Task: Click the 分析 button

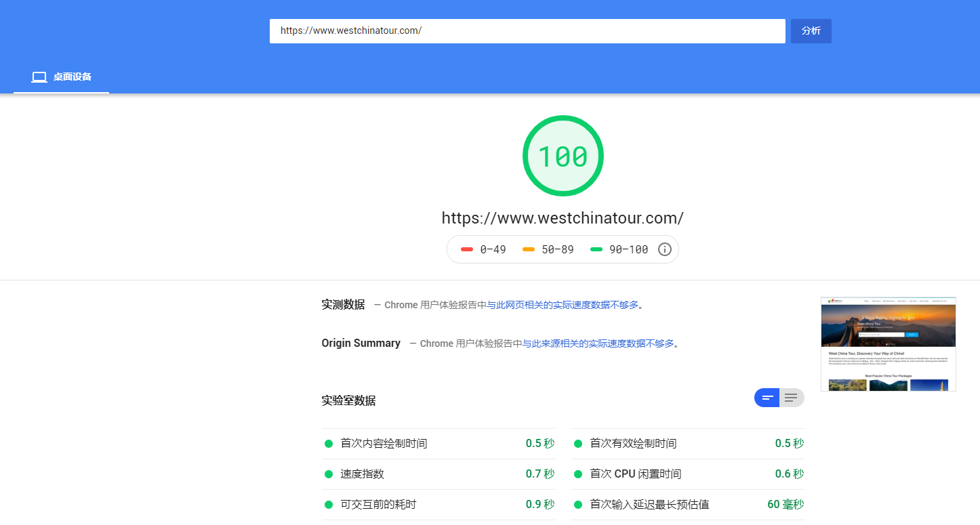Action: (811, 31)
